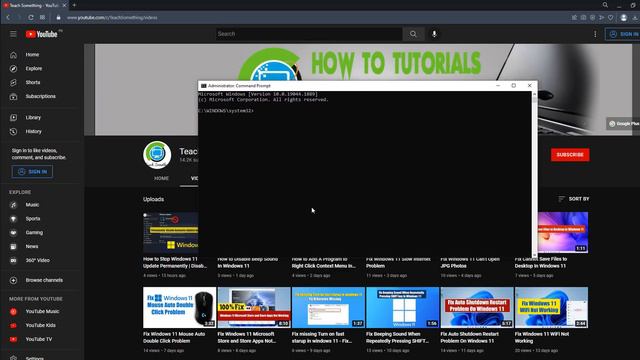Click the Teach Something channel avatar
The width and height of the screenshot is (640, 360).
[x=157, y=155]
